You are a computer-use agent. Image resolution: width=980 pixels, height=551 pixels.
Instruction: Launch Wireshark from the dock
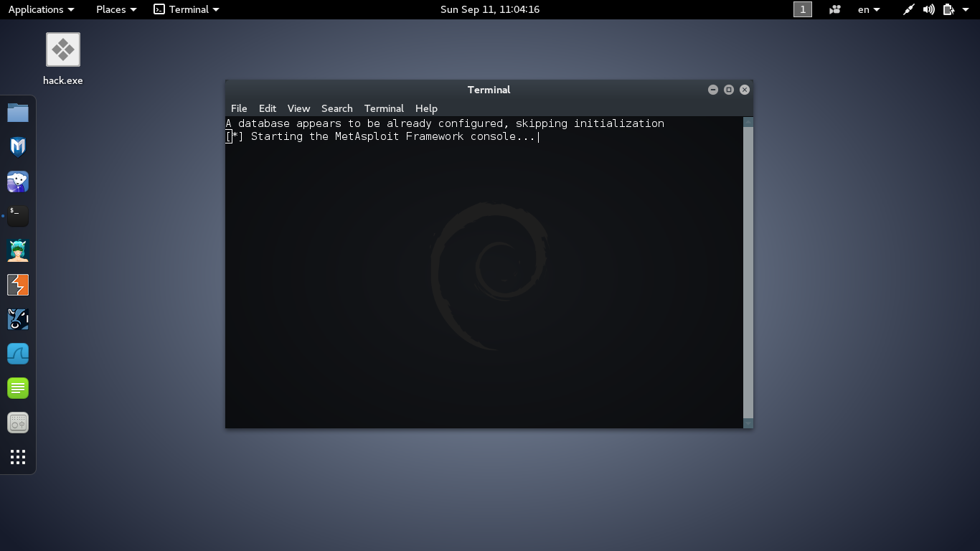[x=18, y=354]
